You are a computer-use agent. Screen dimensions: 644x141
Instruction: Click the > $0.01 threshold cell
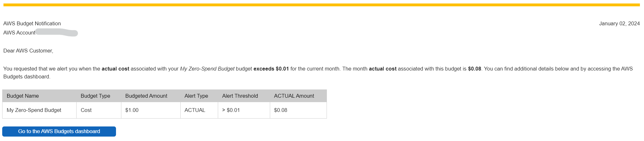point(231,110)
